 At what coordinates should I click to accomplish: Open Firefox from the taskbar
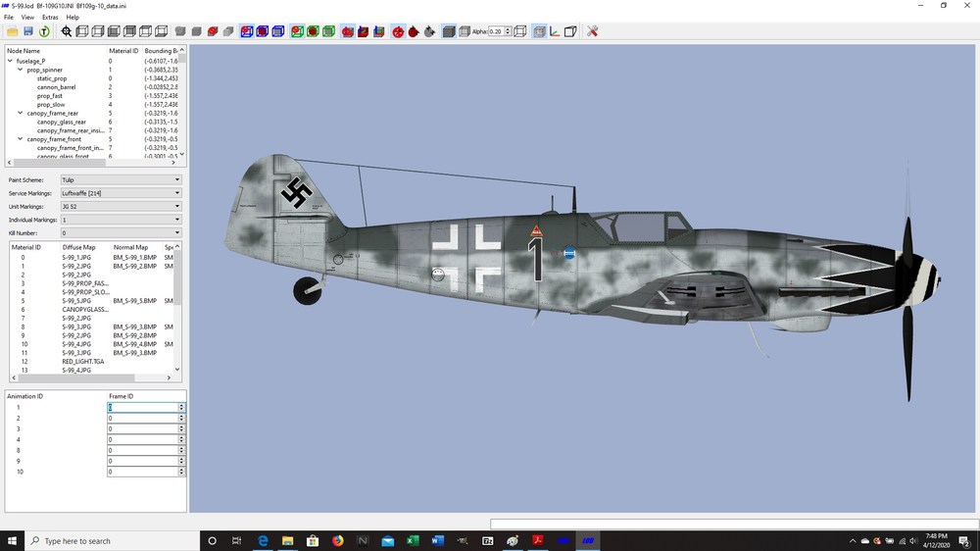337,541
